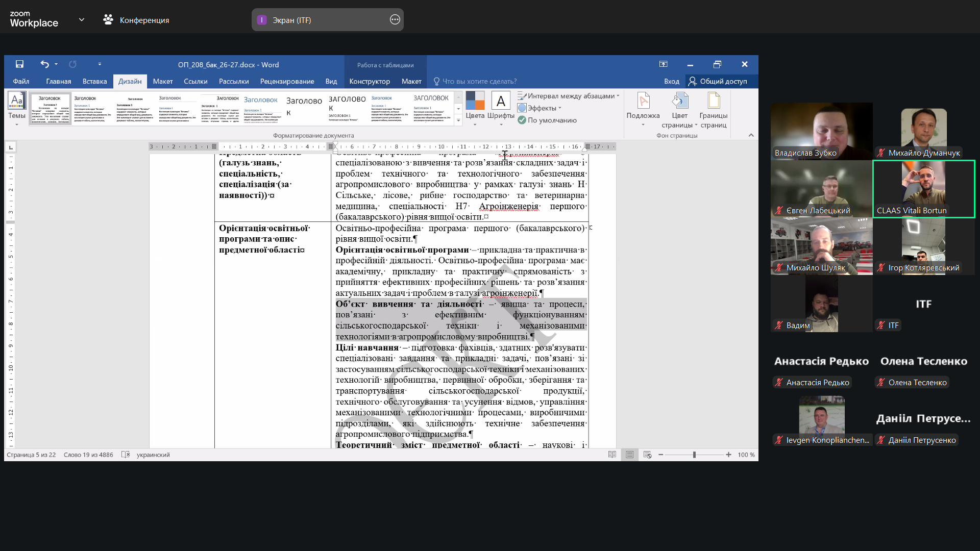Click the Word zoom slider handle

(694, 455)
